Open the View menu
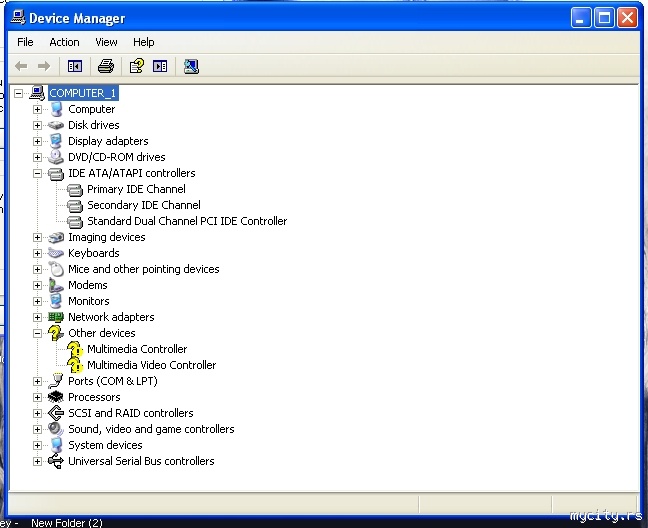Viewport: 648px width, 528px height. 106,42
